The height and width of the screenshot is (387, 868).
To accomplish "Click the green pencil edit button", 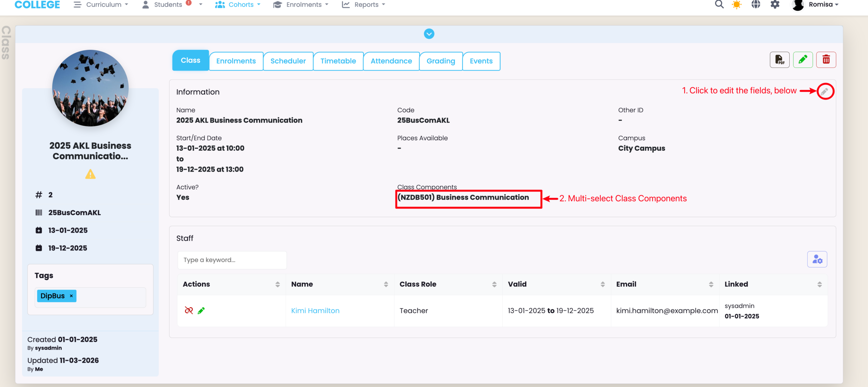I will [803, 60].
